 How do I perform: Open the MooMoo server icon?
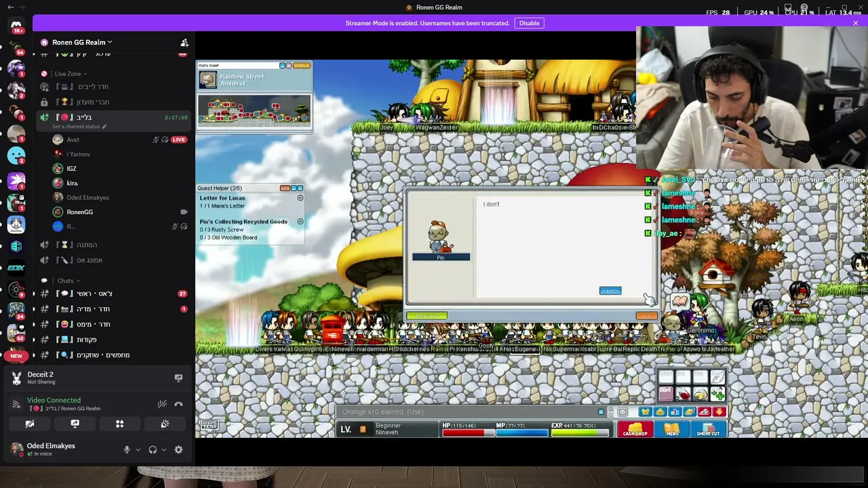(16, 224)
